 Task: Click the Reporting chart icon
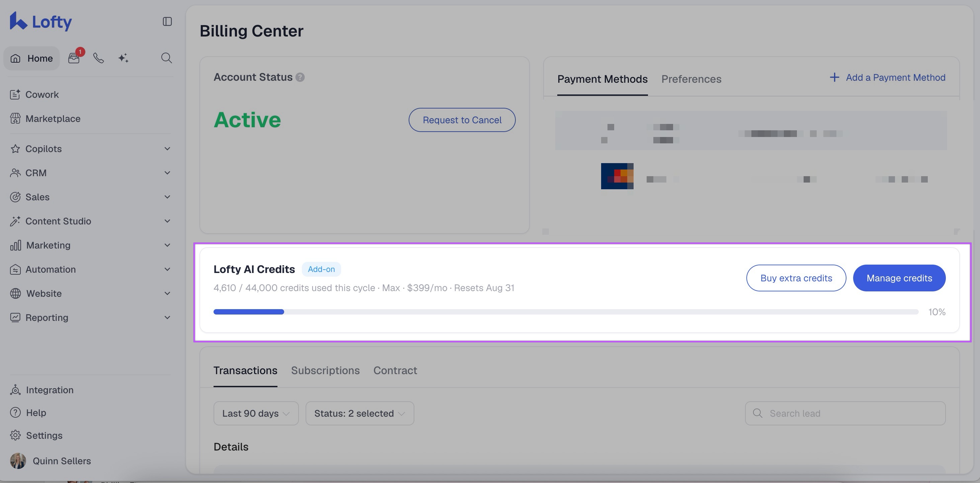[15, 318]
